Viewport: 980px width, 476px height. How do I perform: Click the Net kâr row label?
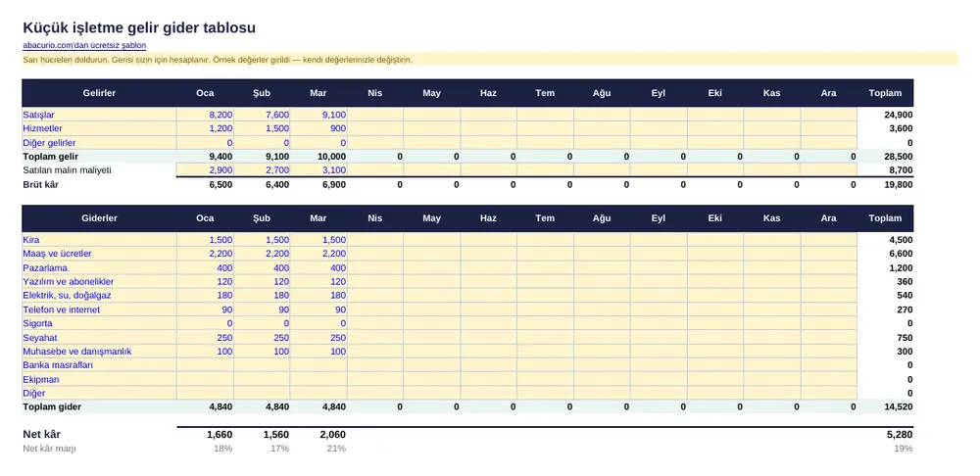click(x=42, y=434)
